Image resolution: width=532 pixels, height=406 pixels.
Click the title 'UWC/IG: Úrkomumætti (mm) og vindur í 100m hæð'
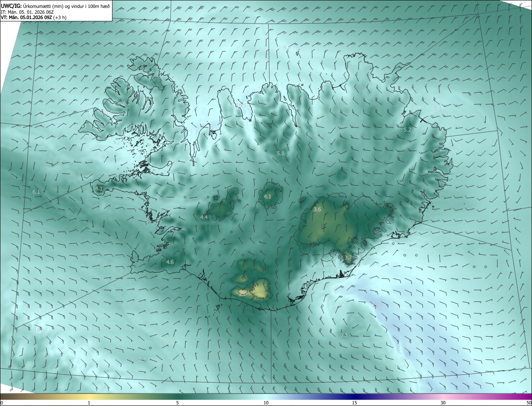(x=55, y=5)
